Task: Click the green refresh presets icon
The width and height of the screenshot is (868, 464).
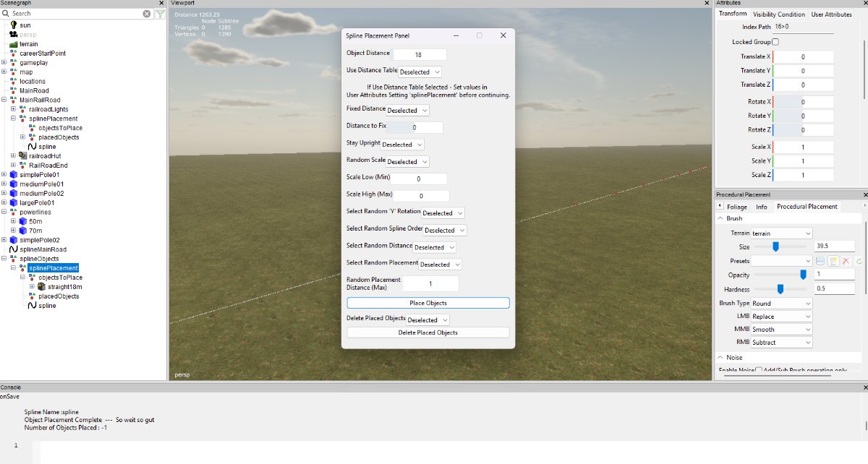Action: (x=859, y=261)
